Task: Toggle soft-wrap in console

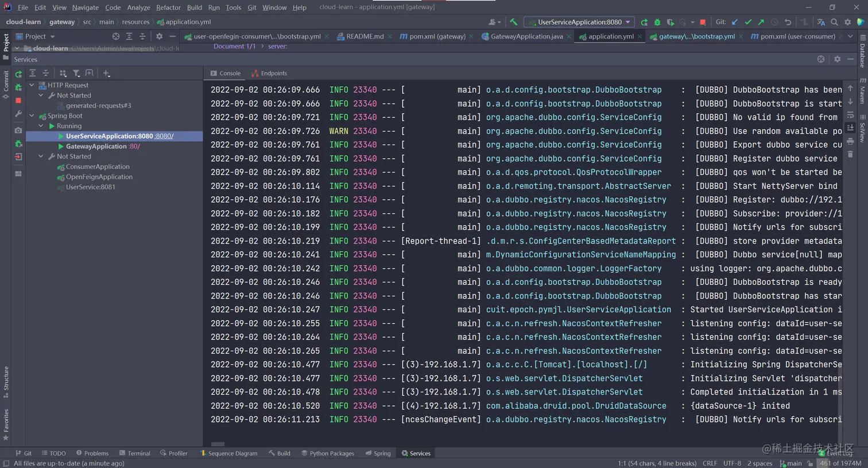Action: [x=850, y=115]
